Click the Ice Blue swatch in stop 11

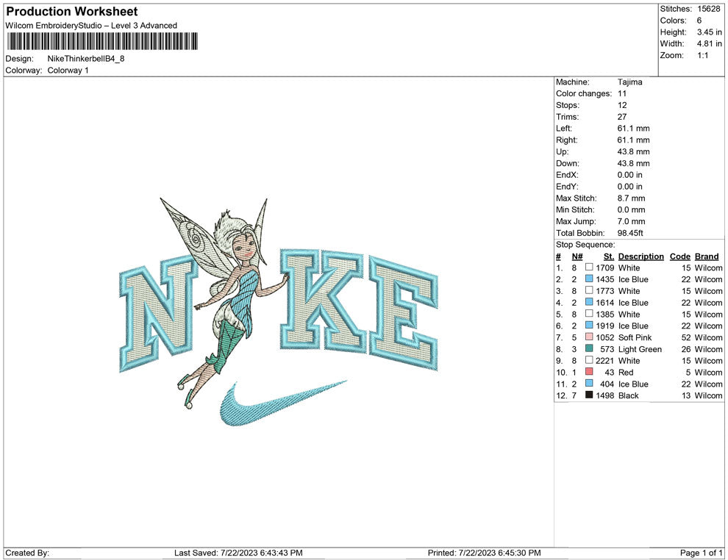click(x=589, y=383)
